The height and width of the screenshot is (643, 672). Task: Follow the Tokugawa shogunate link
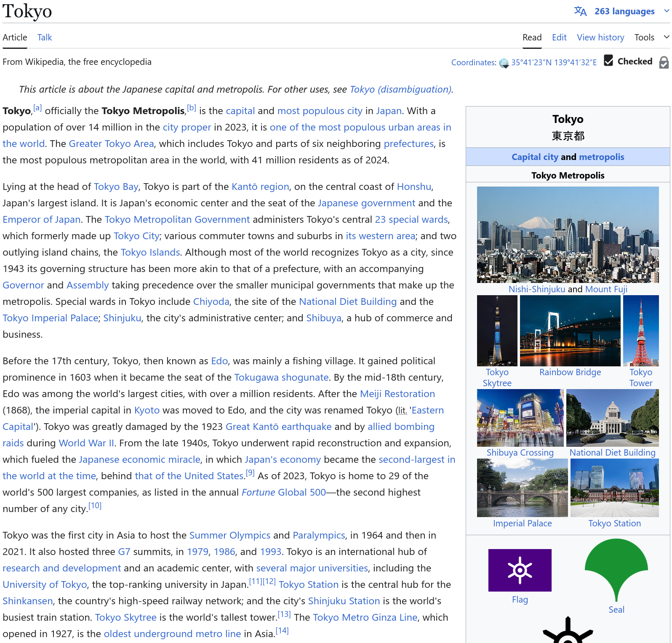tap(281, 377)
